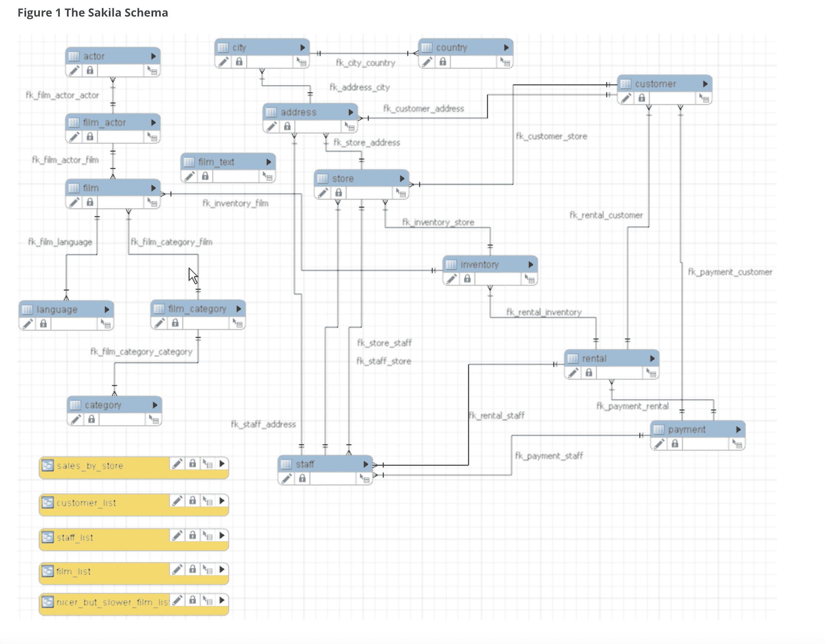Click the pencil icon on category table
The width and height of the screenshot is (825, 644).
click(76, 419)
